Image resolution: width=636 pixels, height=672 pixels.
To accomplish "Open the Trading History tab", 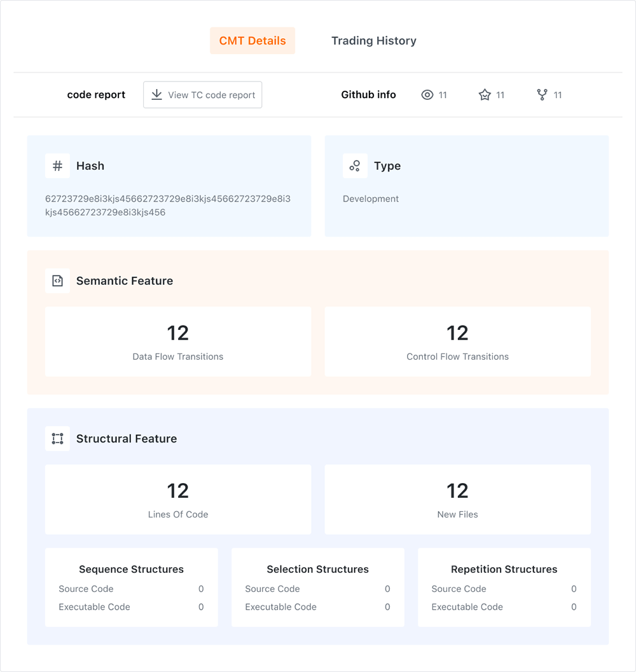I will [373, 41].
